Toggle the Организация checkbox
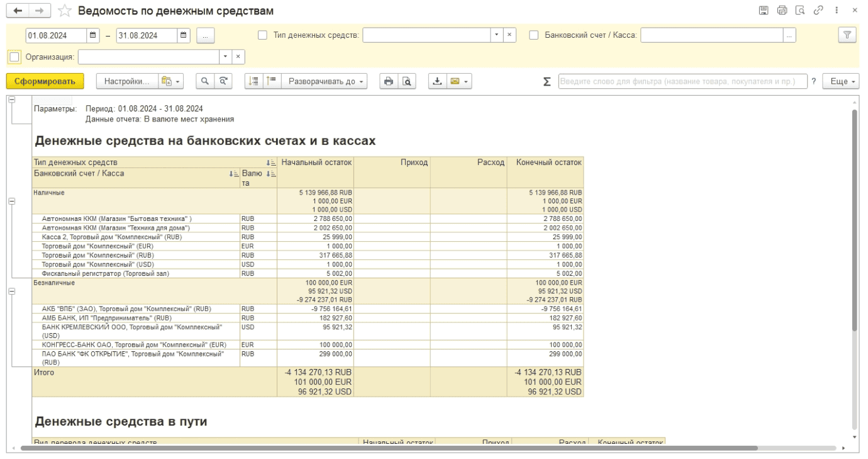This screenshot has width=868, height=459. (x=14, y=57)
